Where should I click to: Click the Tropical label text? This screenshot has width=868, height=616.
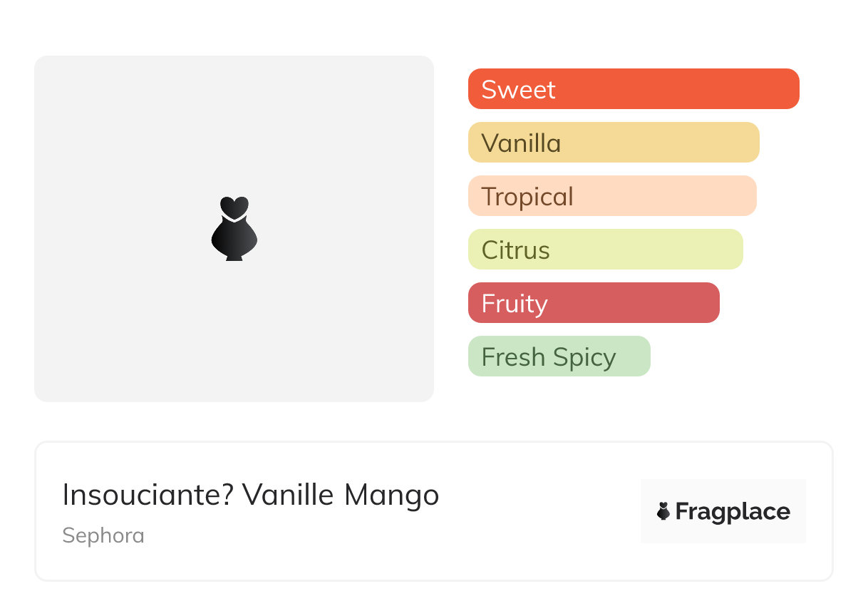pos(527,197)
